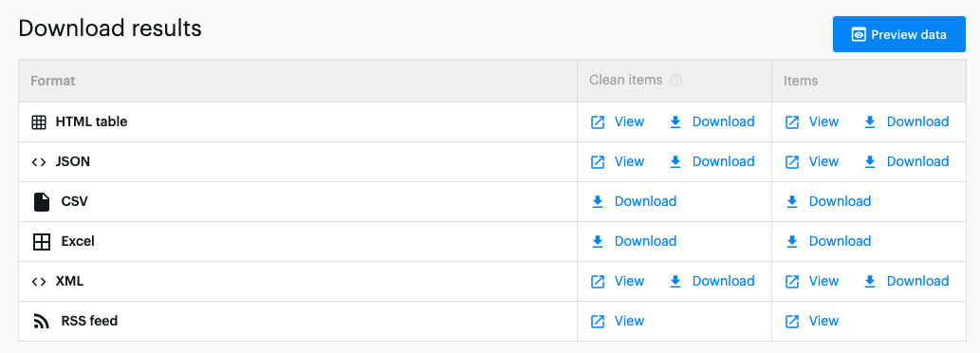Download CSV clean items
This screenshot has width=980, height=353.
(634, 202)
